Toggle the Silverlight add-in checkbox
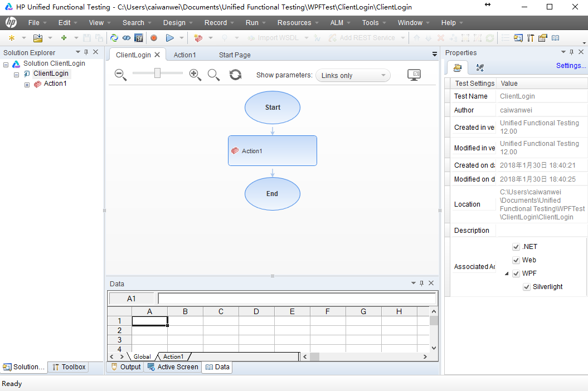Image resolution: width=588 pixels, height=391 pixels. 527,287
